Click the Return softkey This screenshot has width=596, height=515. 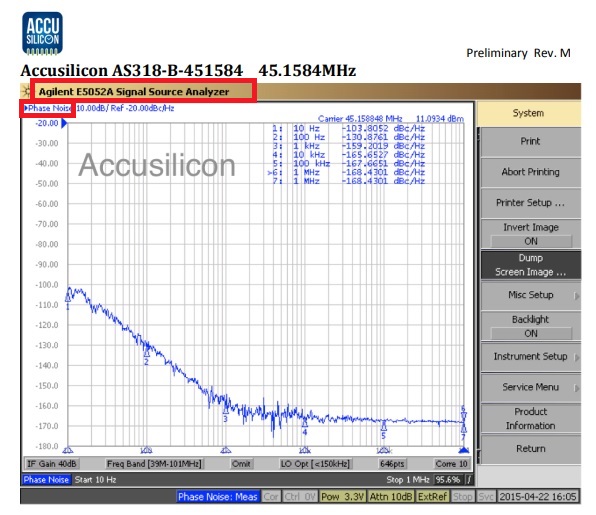point(530,449)
